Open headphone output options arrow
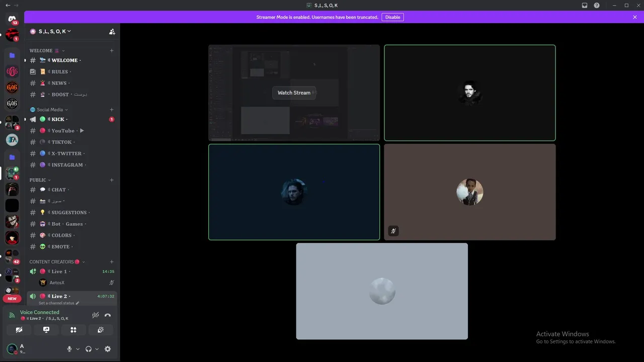This screenshot has height=362, width=644. (x=97, y=349)
